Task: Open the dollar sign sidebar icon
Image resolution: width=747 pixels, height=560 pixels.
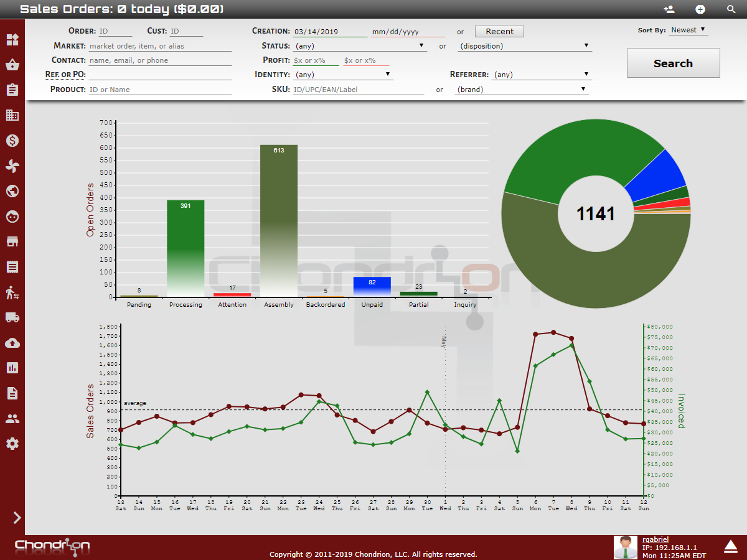Action: [12, 141]
